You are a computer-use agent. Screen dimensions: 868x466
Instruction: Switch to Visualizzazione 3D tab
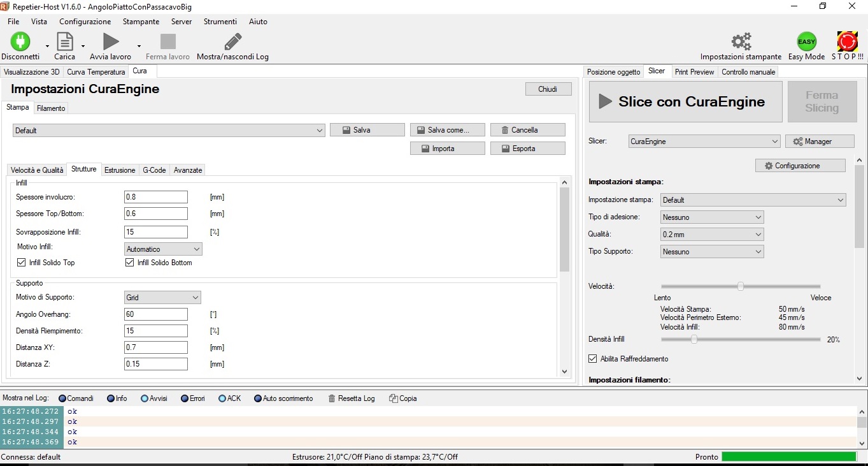[x=31, y=72]
